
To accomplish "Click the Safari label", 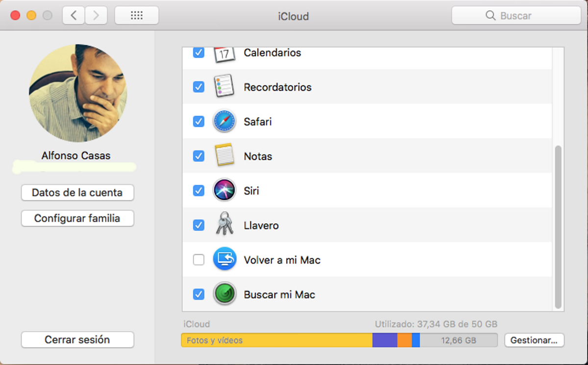I will coord(258,122).
